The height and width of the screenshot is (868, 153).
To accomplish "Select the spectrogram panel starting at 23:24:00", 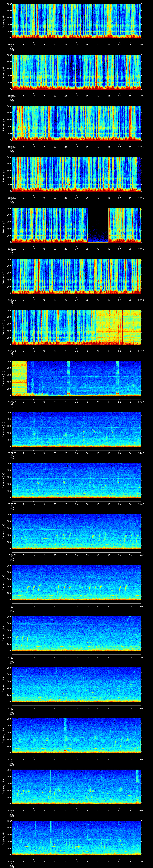I will tap(77, 531).
